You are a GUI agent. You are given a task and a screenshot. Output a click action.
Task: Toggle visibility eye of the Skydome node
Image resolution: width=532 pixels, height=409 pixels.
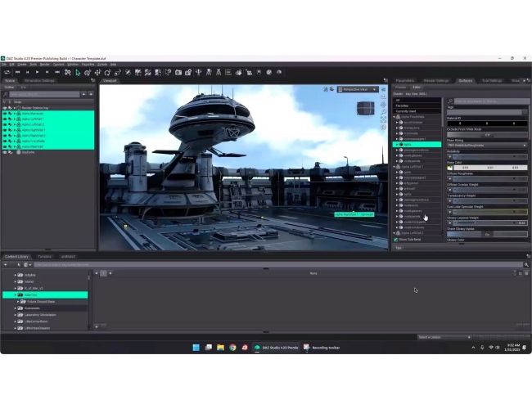coord(5,152)
